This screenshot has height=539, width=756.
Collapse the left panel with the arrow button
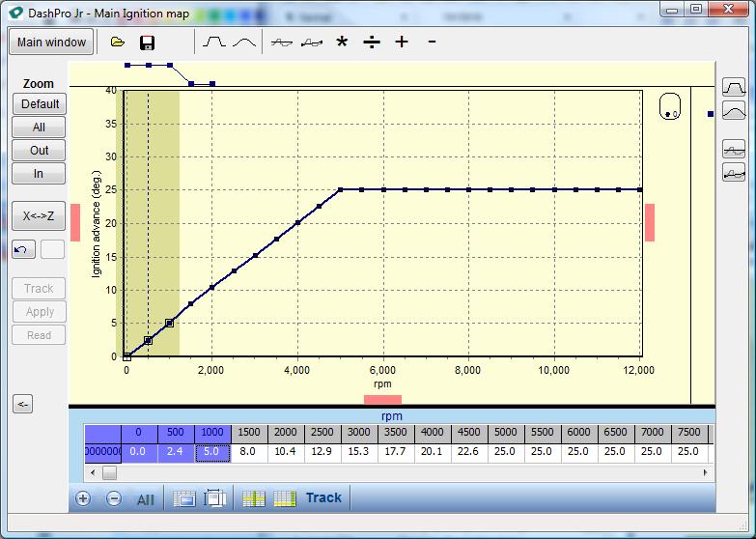pos(23,405)
